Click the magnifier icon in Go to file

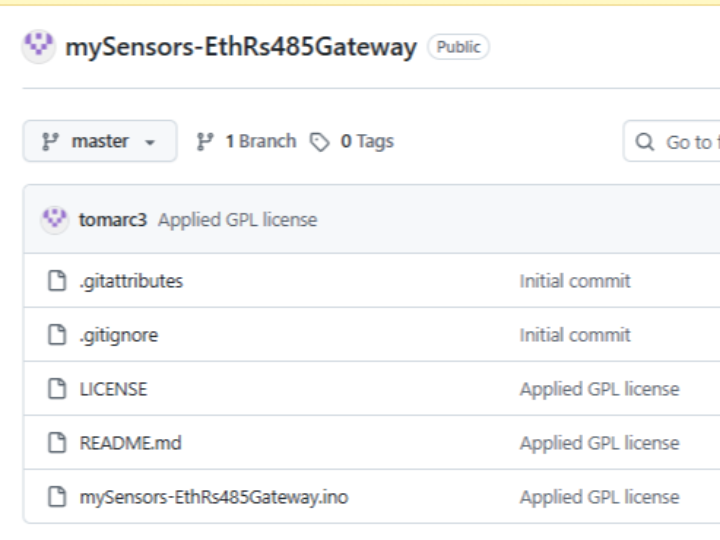647,142
